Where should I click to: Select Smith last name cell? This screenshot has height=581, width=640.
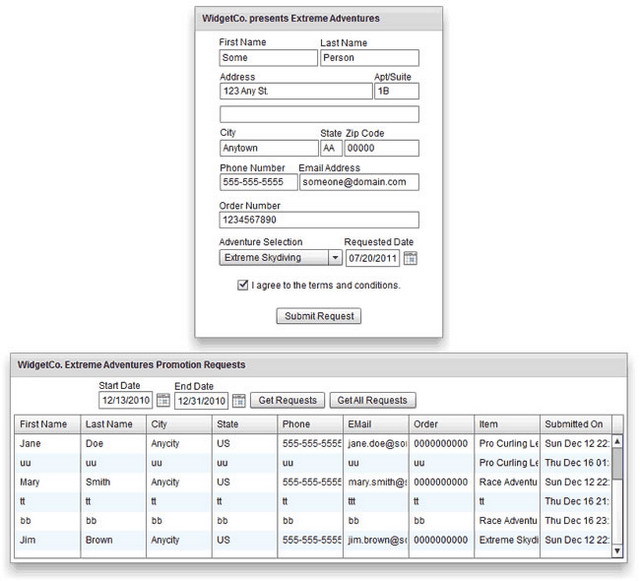(x=113, y=482)
